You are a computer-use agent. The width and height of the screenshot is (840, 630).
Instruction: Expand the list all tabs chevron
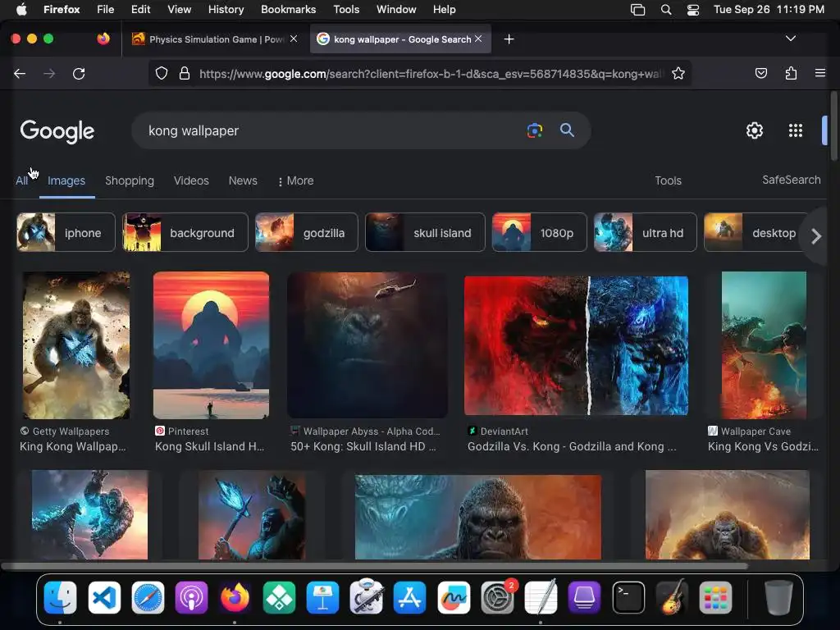(x=790, y=39)
